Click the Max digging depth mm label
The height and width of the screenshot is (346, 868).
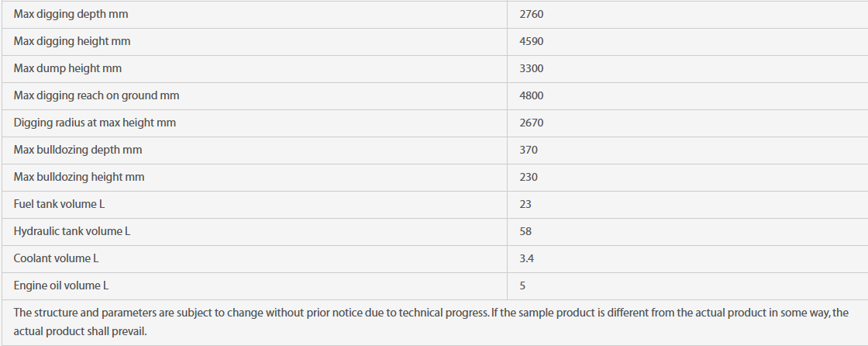[x=71, y=15]
